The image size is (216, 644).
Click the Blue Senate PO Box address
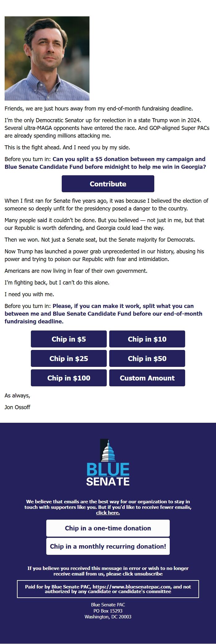[107, 611]
